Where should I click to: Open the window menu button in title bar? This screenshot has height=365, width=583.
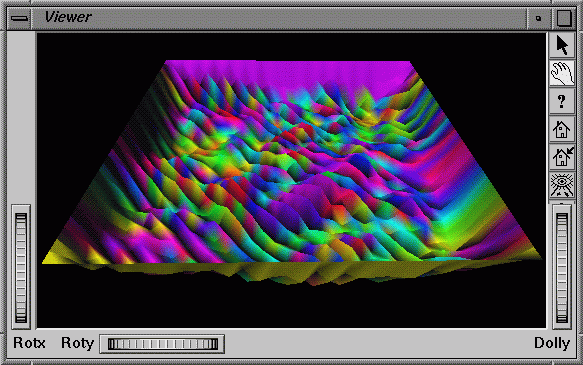19,18
